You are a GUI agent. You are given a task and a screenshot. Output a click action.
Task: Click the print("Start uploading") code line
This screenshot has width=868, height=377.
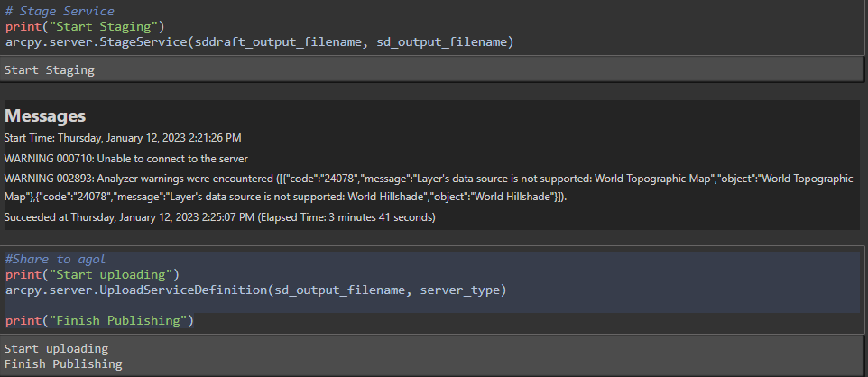(x=92, y=274)
